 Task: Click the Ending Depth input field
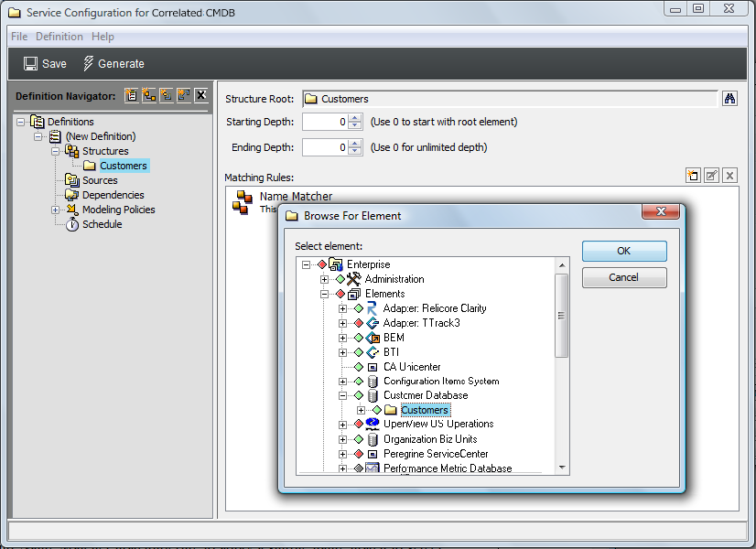tap(326, 147)
